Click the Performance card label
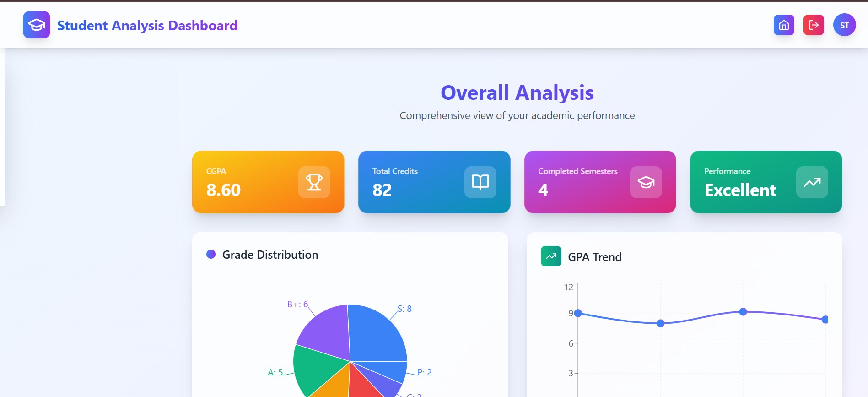The height and width of the screenshot is (397, 868). tap(727, 171)
